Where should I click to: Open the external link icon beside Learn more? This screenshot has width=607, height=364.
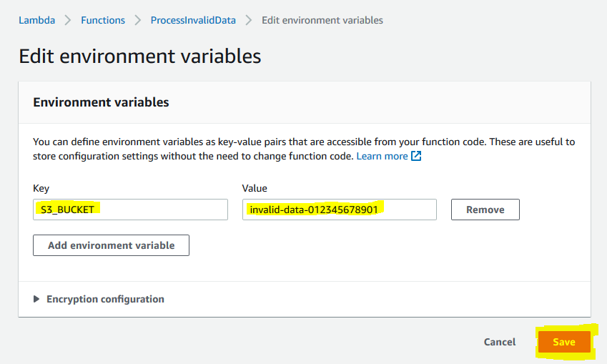click(x=416, y=156)
